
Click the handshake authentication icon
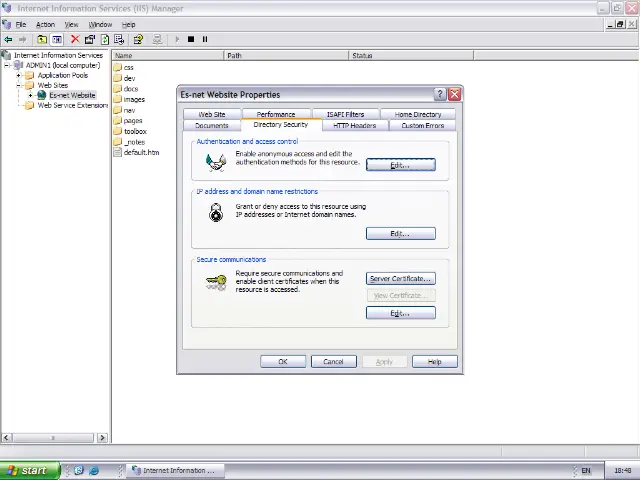tap(216, 162)
